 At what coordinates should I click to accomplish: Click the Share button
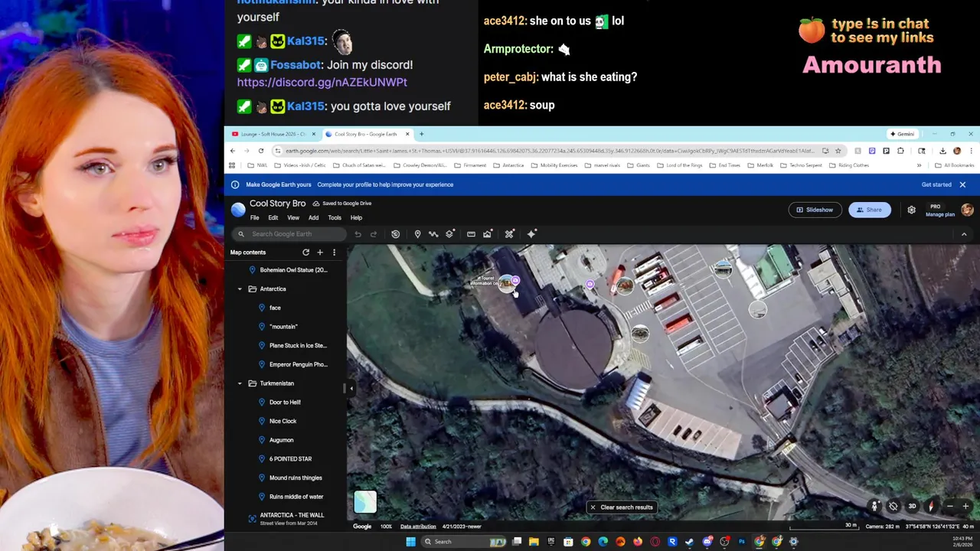[x=869, y=210]
